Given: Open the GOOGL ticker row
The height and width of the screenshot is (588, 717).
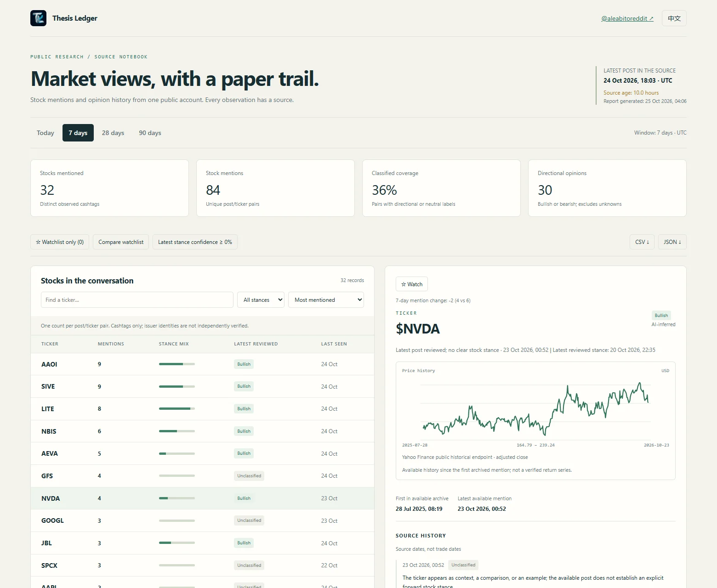Looking at the screenshot, I should [x=202, y=520].
